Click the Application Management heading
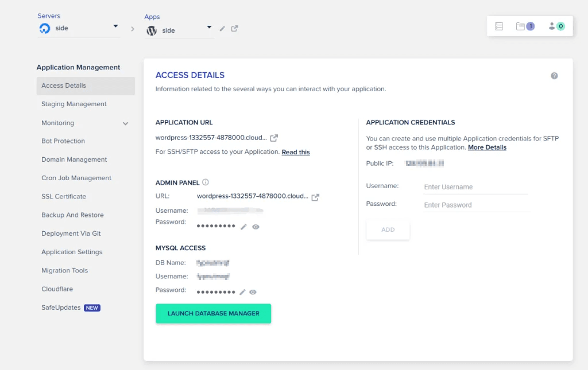 (x=78, y=68)
